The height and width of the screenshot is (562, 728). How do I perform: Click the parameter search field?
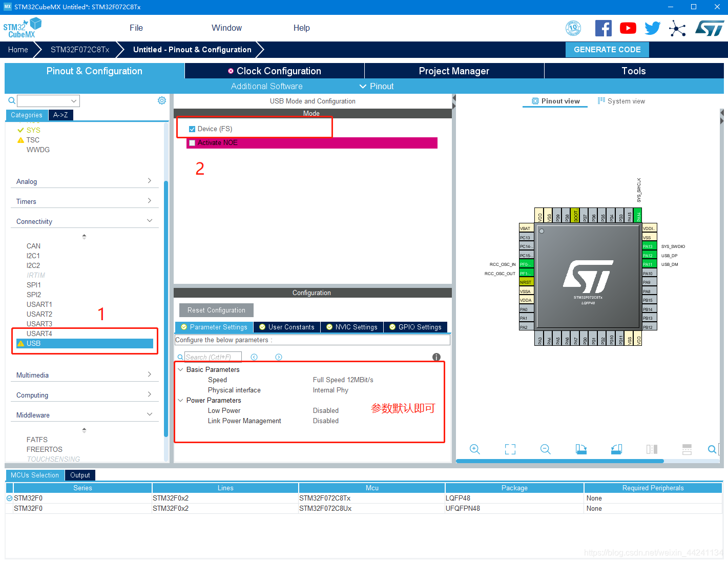tap(213, 357)
